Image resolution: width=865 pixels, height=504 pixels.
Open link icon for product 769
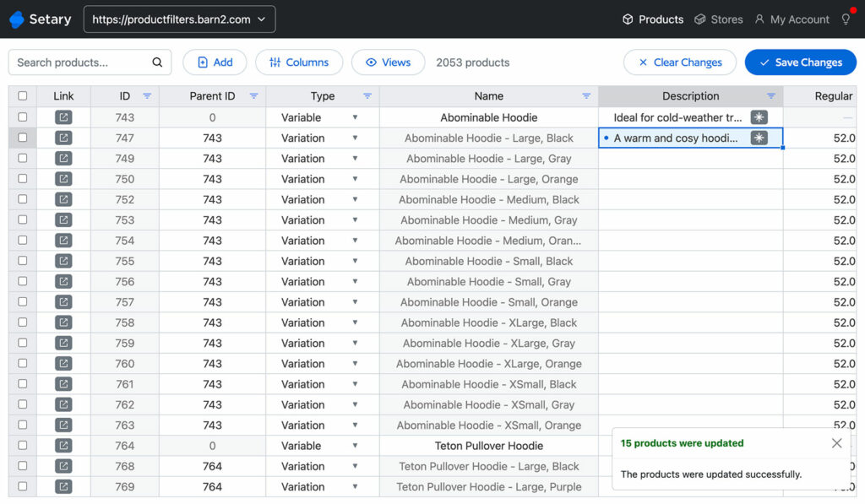[x=63, y=486]
